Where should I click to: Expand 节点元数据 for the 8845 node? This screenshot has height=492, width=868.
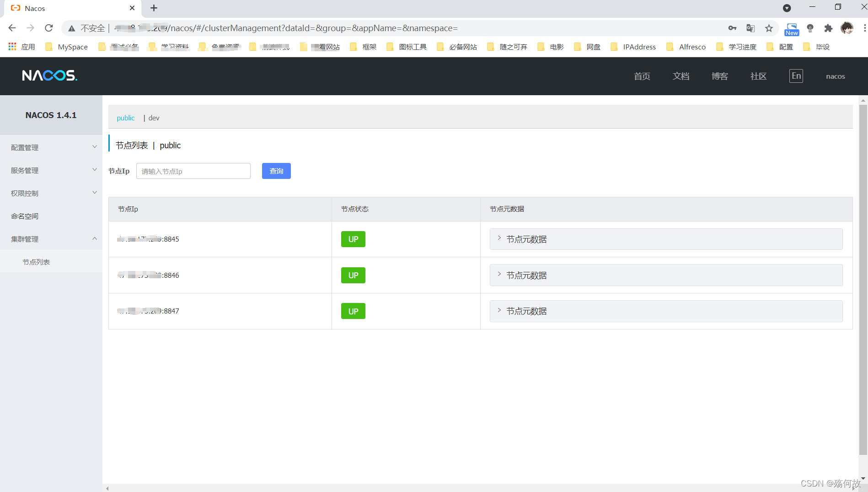pos(666,239)
